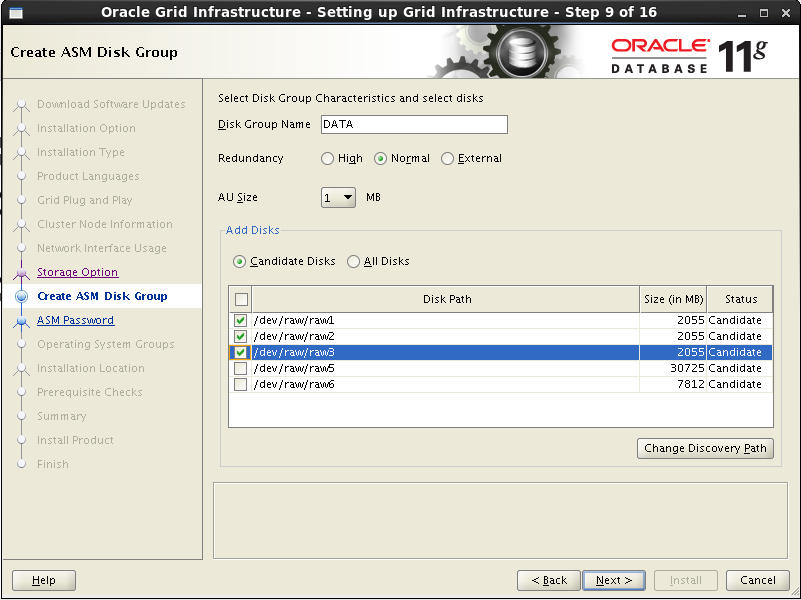Click the Status column header

(740, 299)
